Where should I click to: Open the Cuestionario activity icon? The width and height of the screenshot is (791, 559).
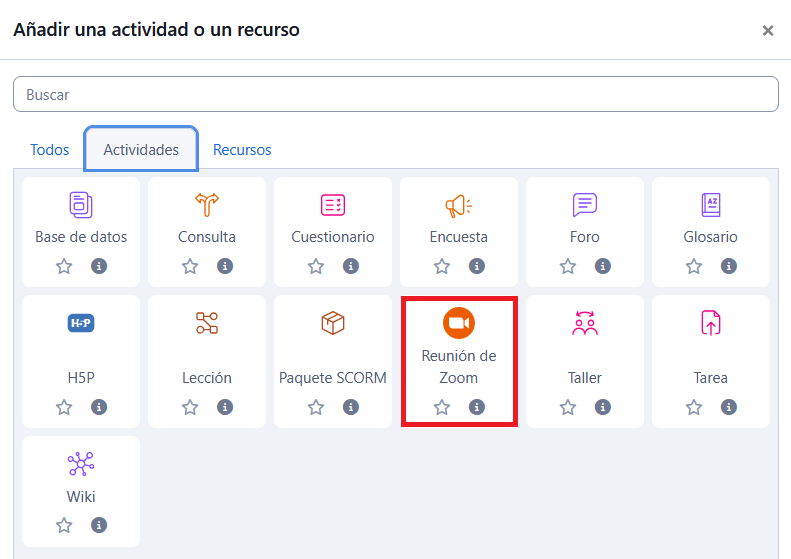point(333,205)
